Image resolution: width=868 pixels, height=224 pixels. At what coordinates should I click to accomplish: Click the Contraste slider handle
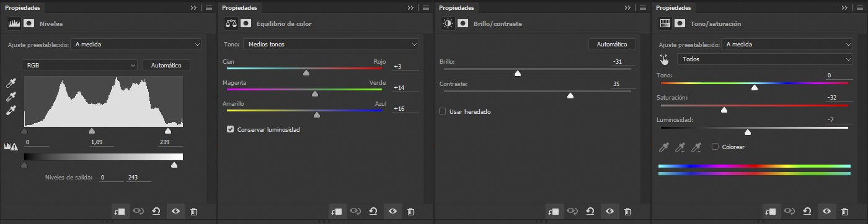point(570,95)
